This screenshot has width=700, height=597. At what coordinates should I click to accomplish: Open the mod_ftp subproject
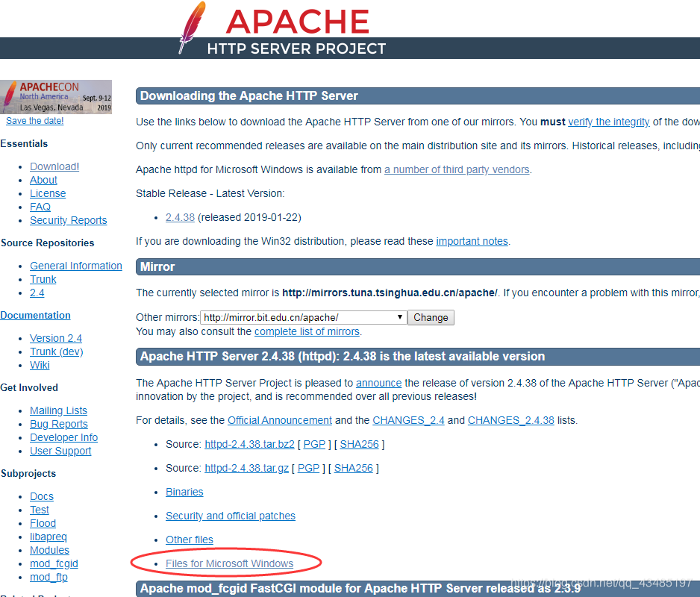(49, 577)
